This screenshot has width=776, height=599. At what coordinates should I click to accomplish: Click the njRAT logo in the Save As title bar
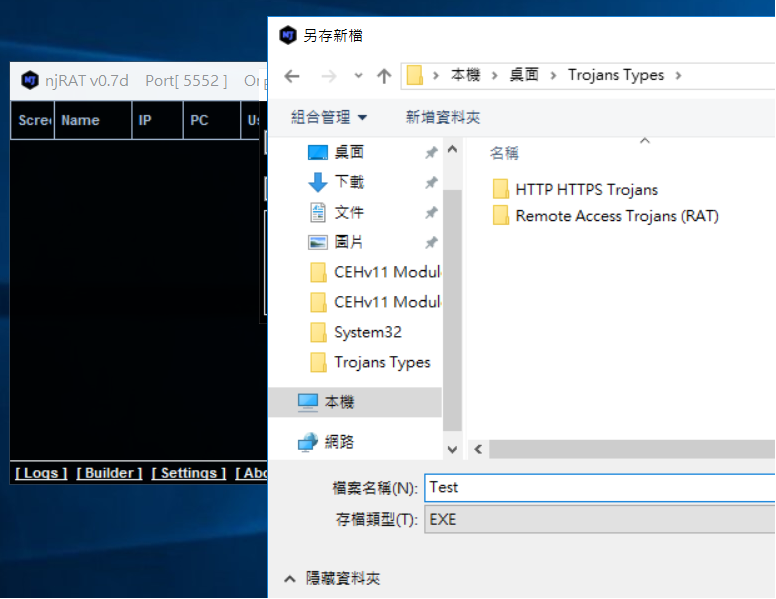[x=288, y=35]
